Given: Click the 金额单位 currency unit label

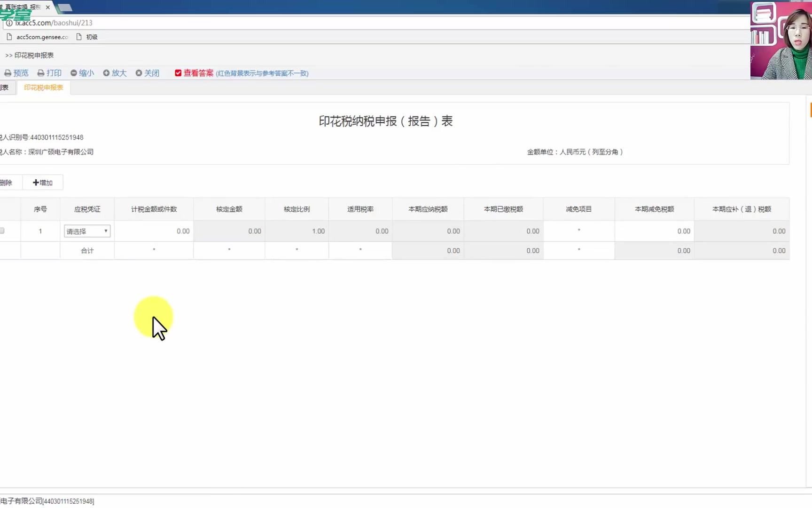Looking at the screenshot, I should pyautogui.click(x=575, y=152).
